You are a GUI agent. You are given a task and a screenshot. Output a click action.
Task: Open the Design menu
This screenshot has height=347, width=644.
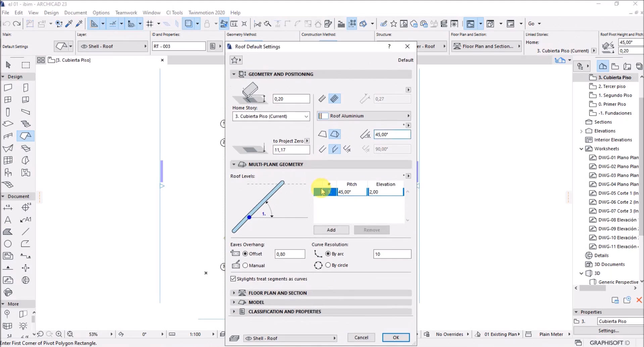51,12
